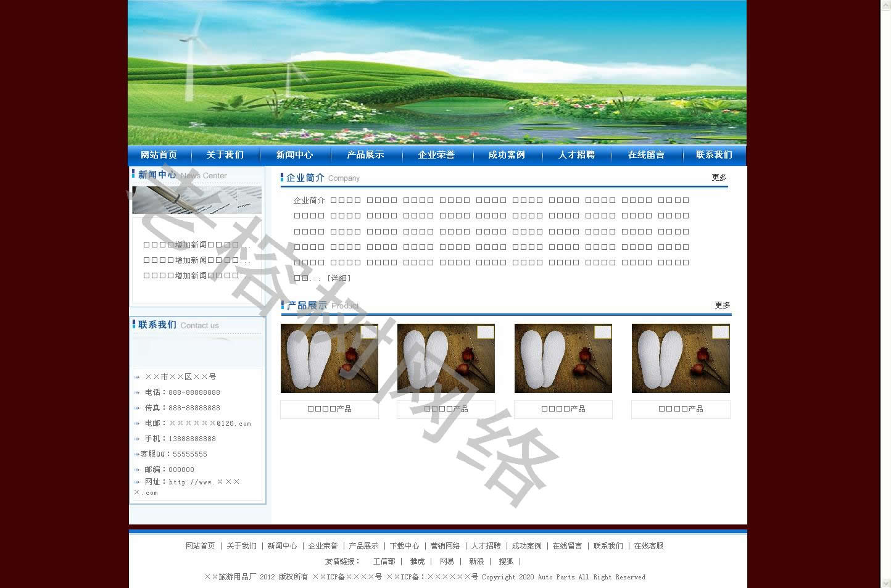Open 在线留言 in the top navigation
The image size is (891, 588).
pos(646,155)
